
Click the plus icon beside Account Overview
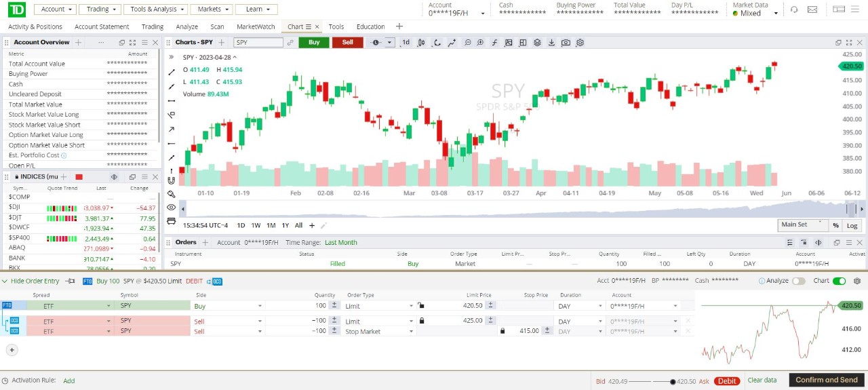pos(78,42)
